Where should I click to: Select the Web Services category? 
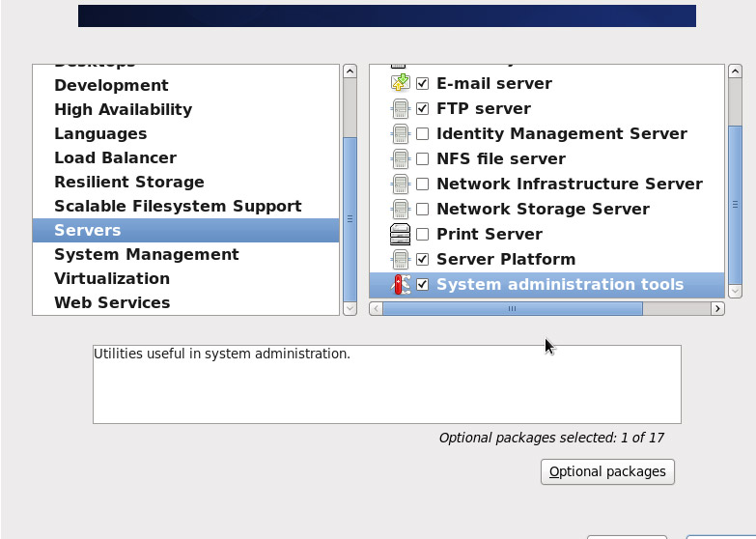[186, 302]
